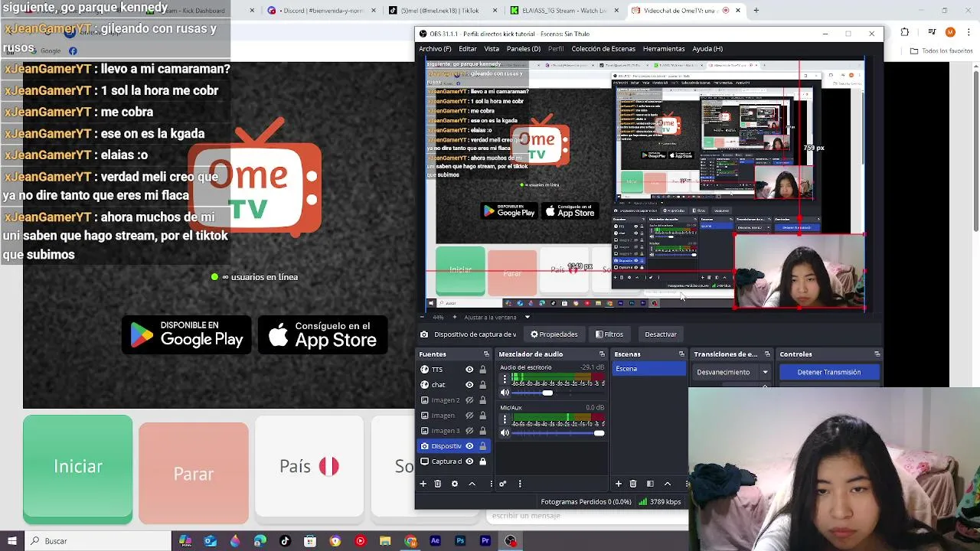This screenshot has height=551, width=980.
Task: Switch to Discord browser tab
Action: (x=320, y=11)
